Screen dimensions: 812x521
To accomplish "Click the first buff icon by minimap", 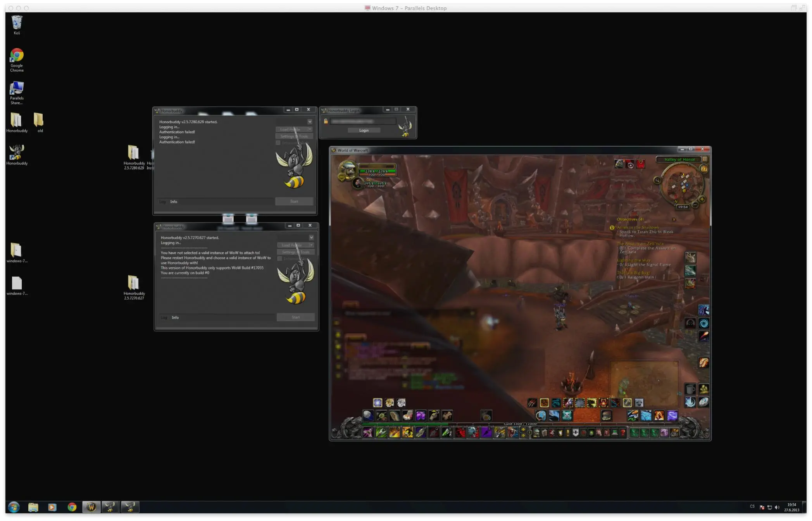I will [x=619, y=164].
